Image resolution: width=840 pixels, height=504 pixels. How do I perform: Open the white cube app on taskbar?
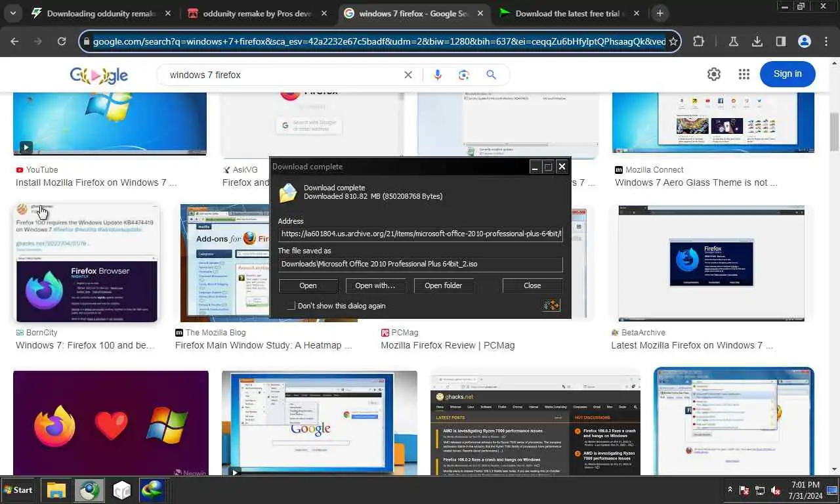tap(121, 490)
